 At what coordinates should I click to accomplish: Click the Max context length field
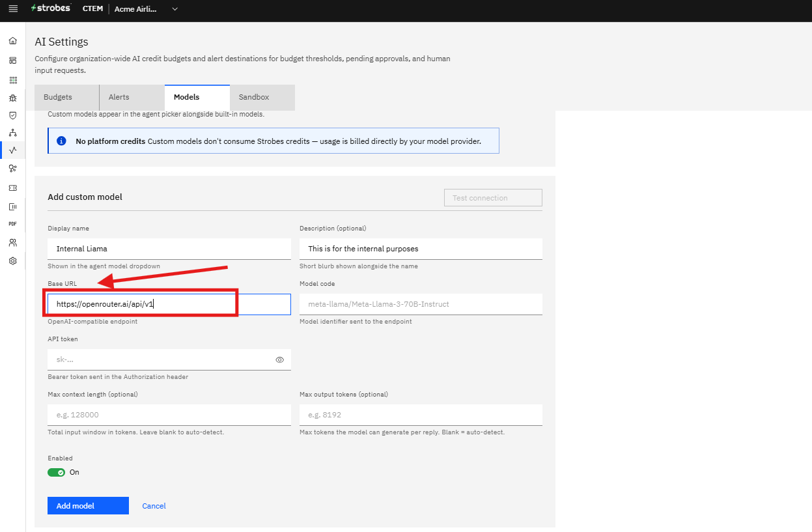point(169,415)
